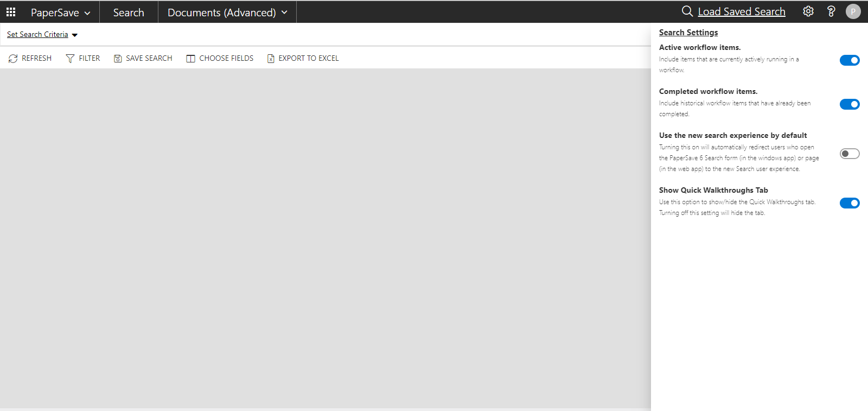Open the help question mark icon
The height and width of the screenshot is (411, 868).
(x=831, y=11)
